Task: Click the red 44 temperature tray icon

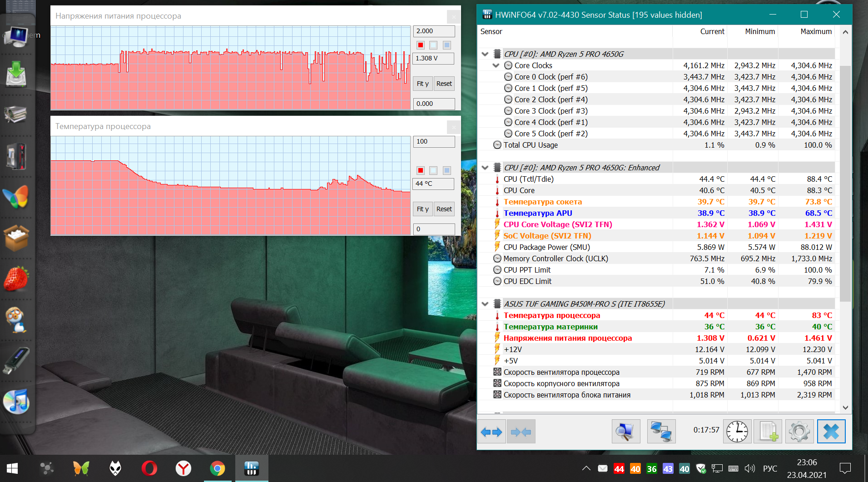Action: pyautogui.click(x=619, y=469)
